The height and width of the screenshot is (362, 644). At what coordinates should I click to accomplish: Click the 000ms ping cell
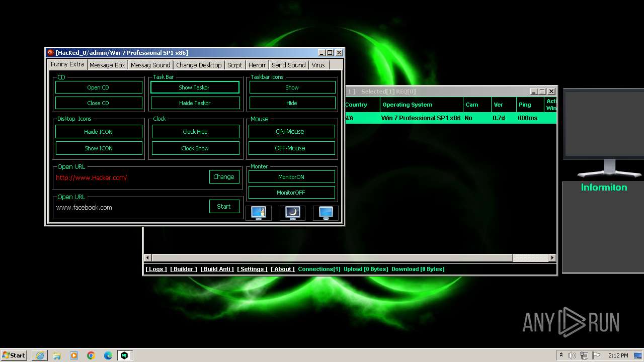(528, 118)
